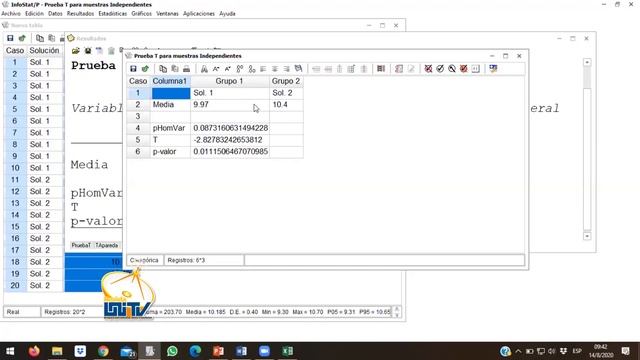Select the Columna1 column header
640x360 pixels.
[169, 81]
